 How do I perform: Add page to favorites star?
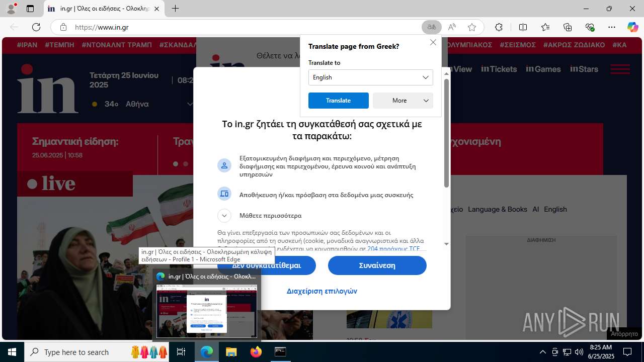pyautogui.click(x=471, y=27)
